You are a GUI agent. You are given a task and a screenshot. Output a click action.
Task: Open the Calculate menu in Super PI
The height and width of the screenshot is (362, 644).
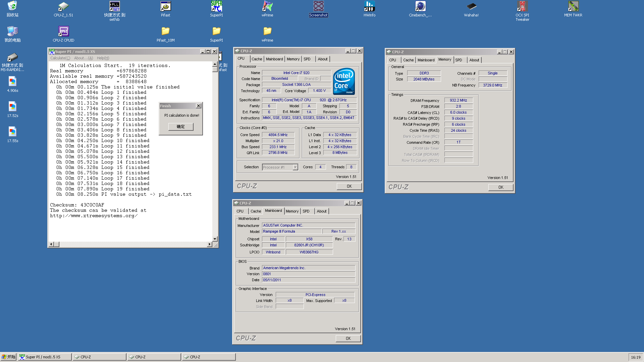point(60,58)
